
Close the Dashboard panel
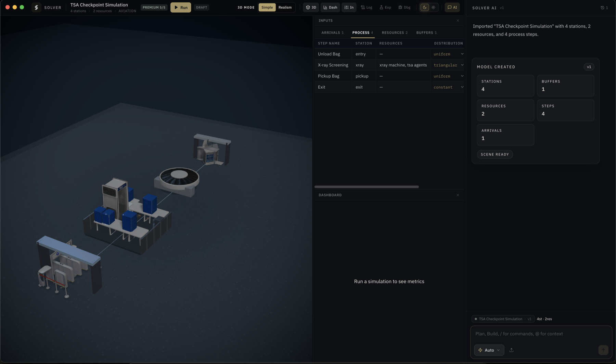point(458,195)
